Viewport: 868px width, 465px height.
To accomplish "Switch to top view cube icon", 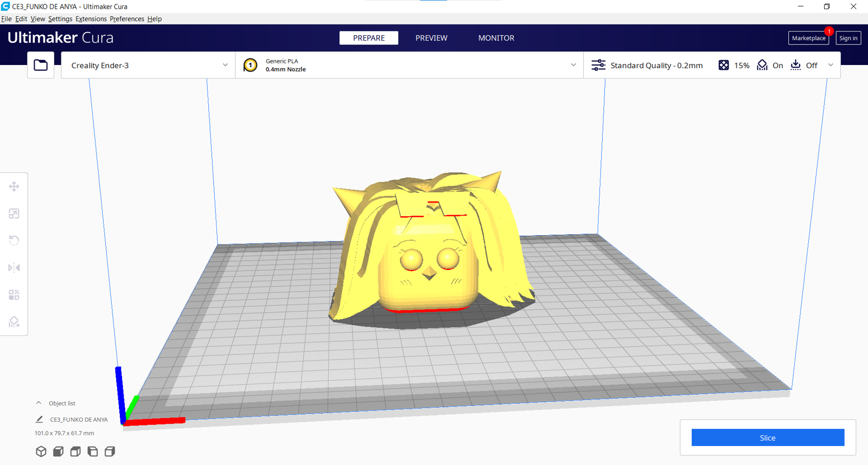I will [x=75, y=451].
